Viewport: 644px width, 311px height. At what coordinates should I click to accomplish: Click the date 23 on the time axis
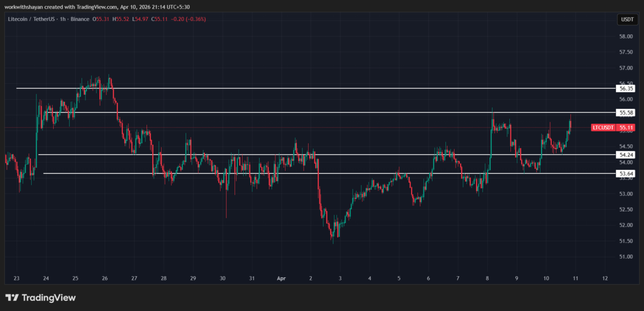pos(16,278)
